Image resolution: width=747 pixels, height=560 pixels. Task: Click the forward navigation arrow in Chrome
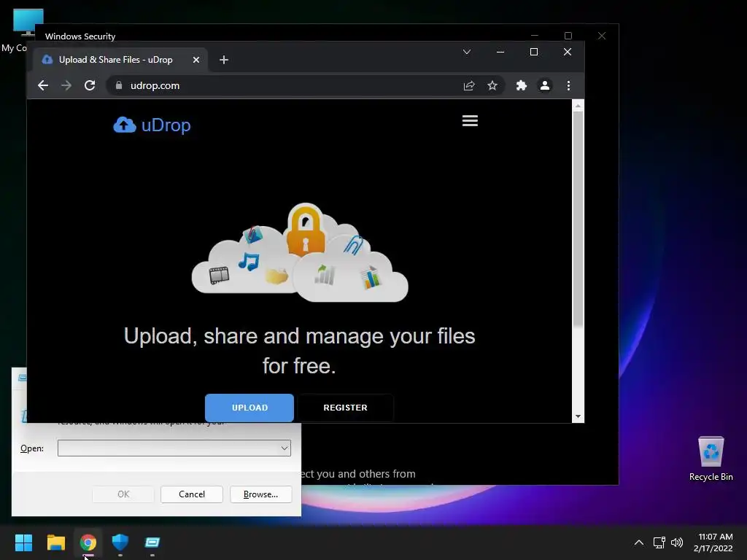66,86
